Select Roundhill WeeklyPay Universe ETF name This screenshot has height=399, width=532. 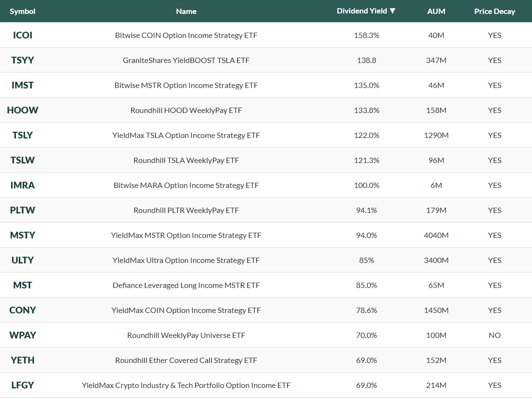[186, 336]
